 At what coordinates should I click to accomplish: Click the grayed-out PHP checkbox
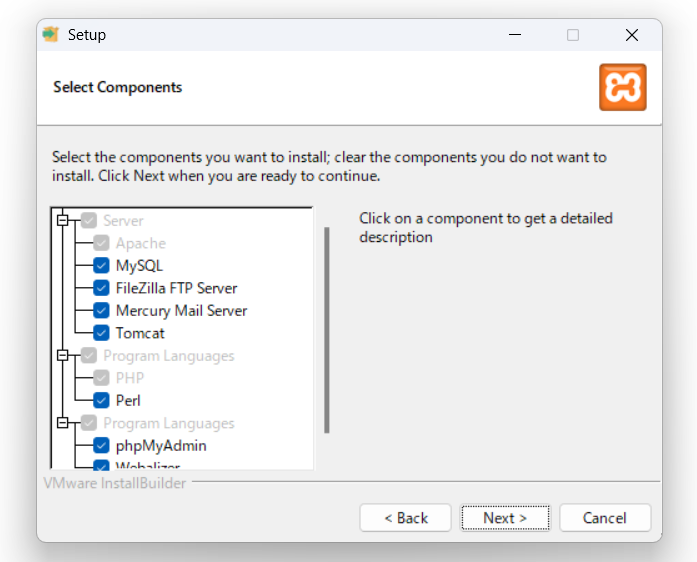pyautogui.click(x=101, y=378)
